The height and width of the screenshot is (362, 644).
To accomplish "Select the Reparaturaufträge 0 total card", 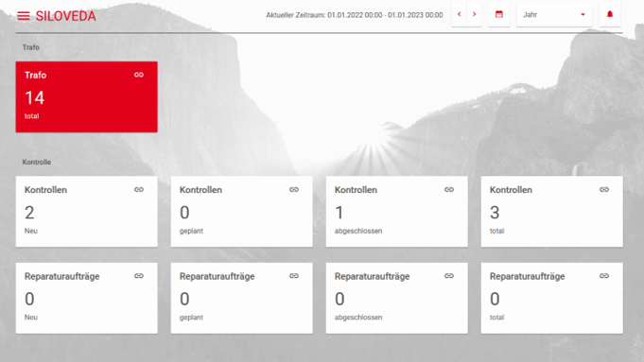I will point(552,298).
